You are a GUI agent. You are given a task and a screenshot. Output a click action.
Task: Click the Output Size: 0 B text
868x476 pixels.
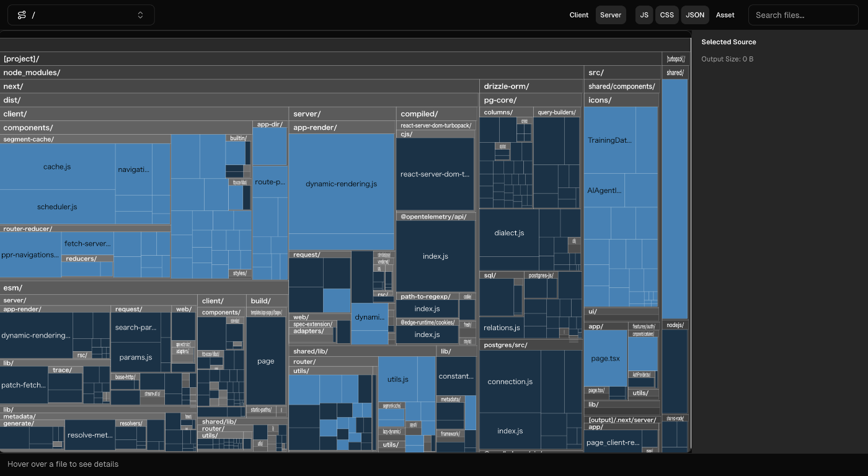pos(727,59)
